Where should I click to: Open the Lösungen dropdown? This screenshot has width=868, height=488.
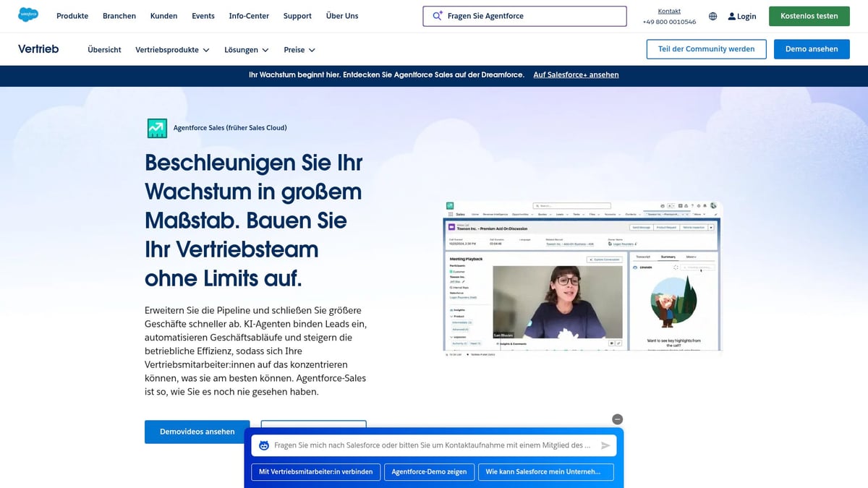tap(246, 50)
